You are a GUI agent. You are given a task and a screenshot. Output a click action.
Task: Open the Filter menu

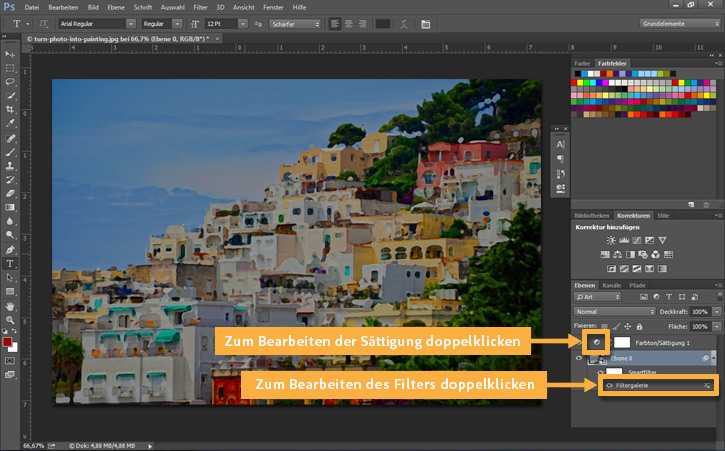[x=200, y=7]
